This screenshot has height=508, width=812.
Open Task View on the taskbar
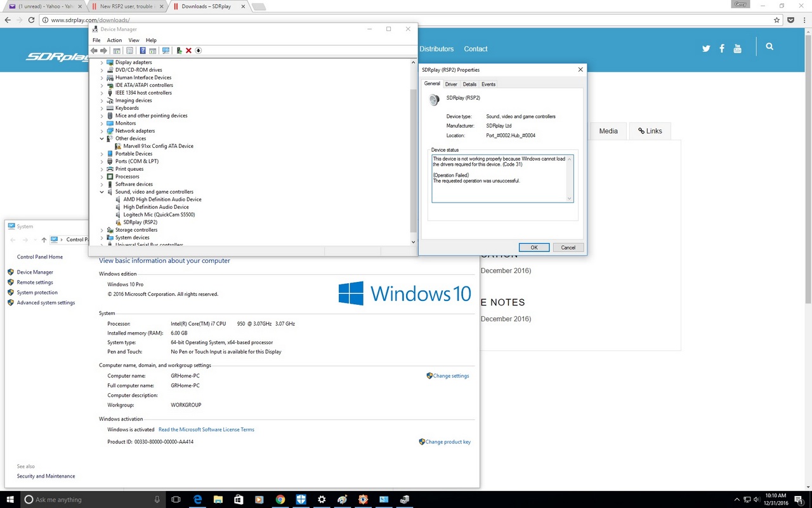176,500
